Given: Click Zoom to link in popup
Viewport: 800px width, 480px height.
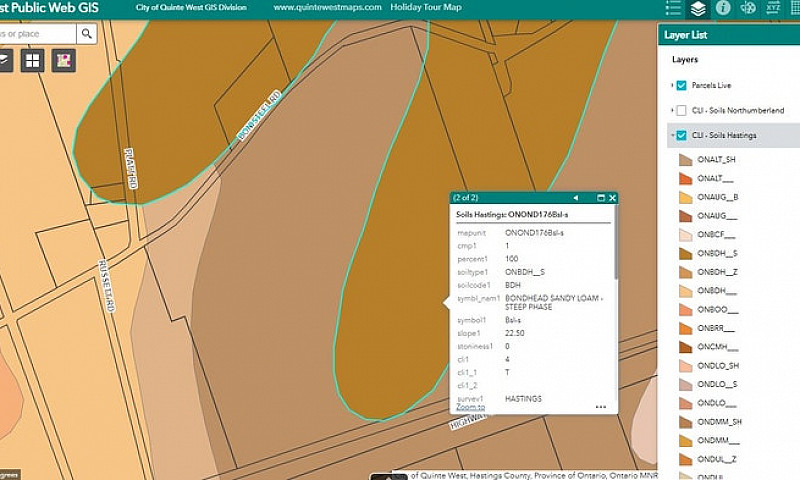Looking at the screenshot, I should tap(470, 407).
